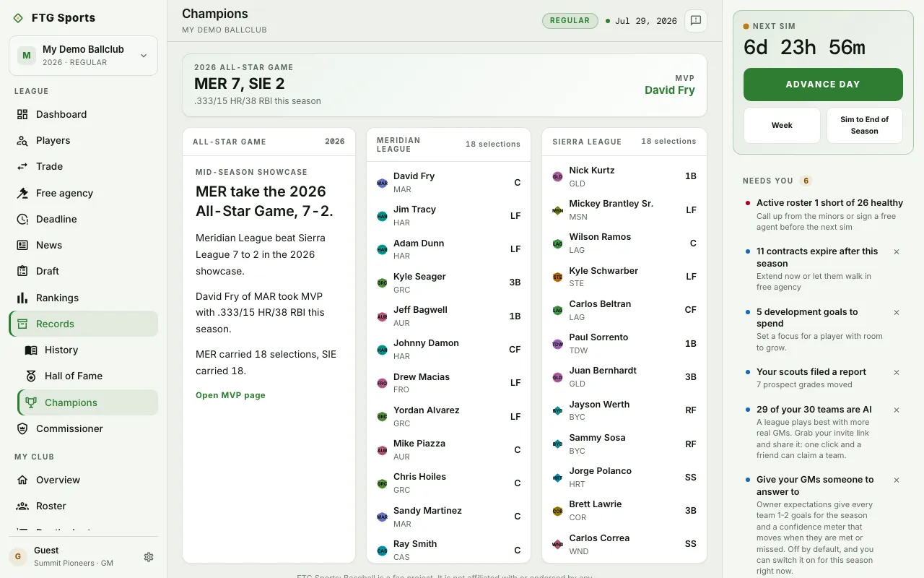924x578 pixels.
Task: Click the REGULAR season badge
Action: pos(570,21)
